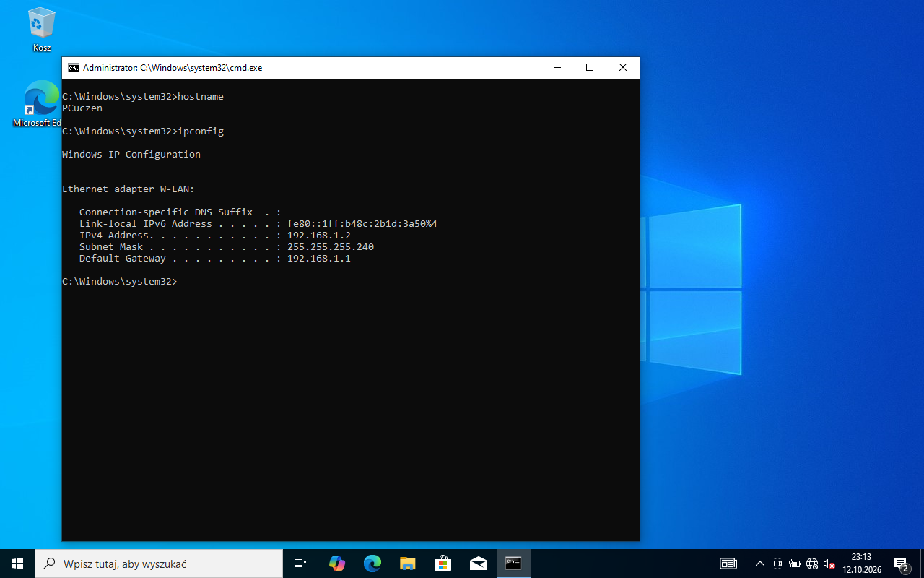Switch to the Command Prompt taskbar button

pyautogui.click(x=513, y=564)
